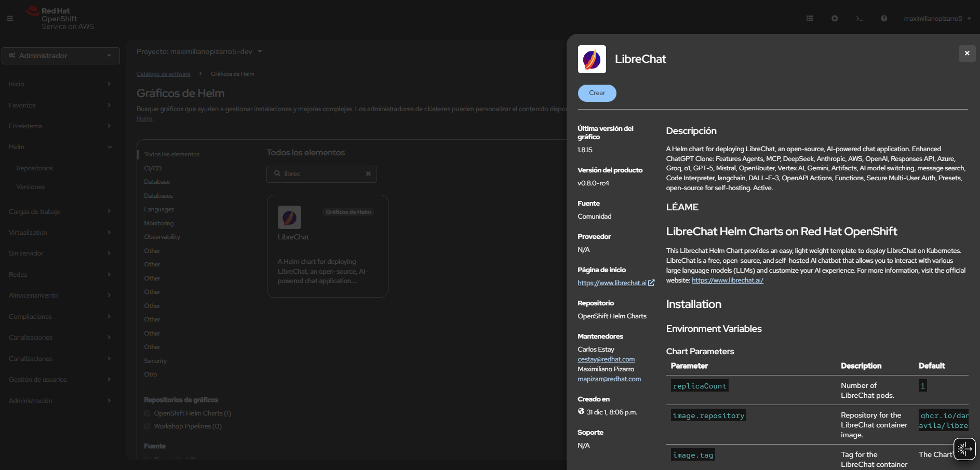
Task: Clear the librec search with the X
Action: [x=368, y=174]
